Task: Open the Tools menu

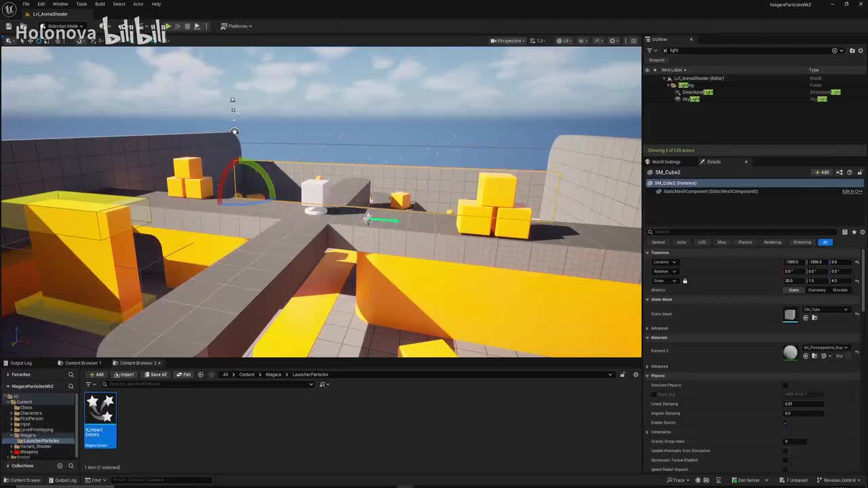Action: pyautogui.click(x=81, y=4)
